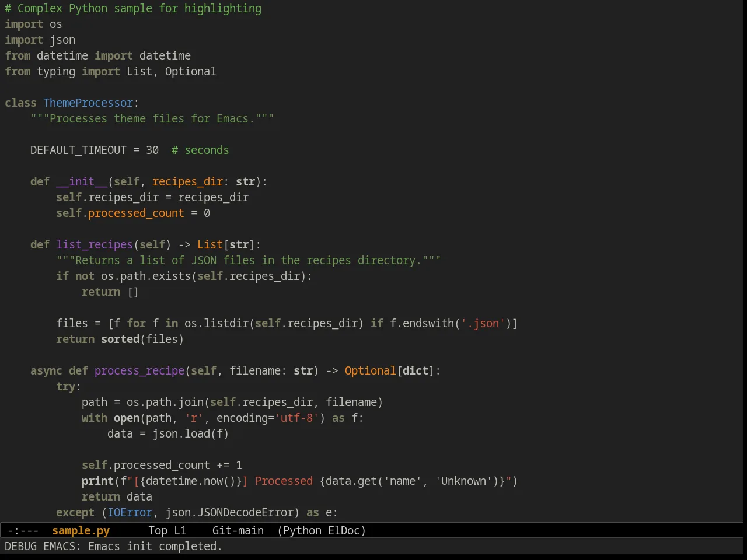Click the process_recipe function name

click(x=139, y=370)
